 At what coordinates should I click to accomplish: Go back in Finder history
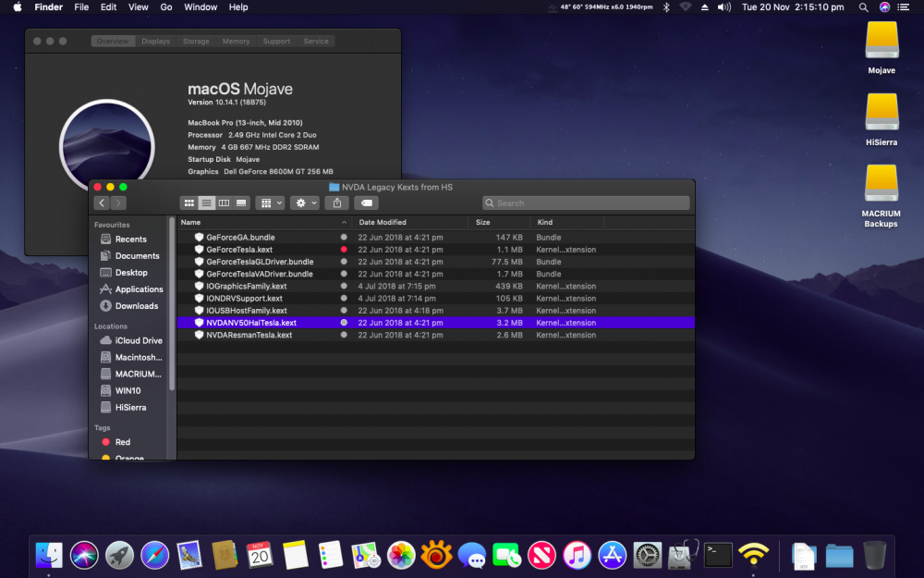102,203
